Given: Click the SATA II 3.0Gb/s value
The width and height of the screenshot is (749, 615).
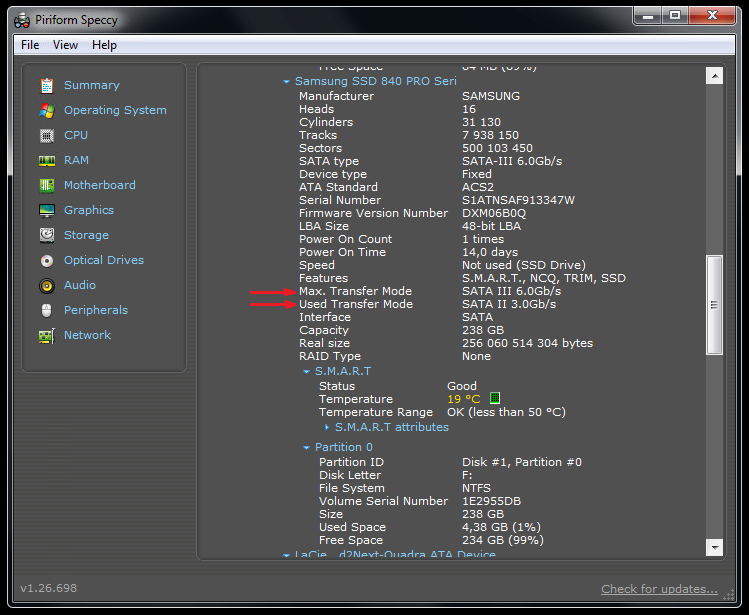Looking at the screenshot, I should pos(509,304).
